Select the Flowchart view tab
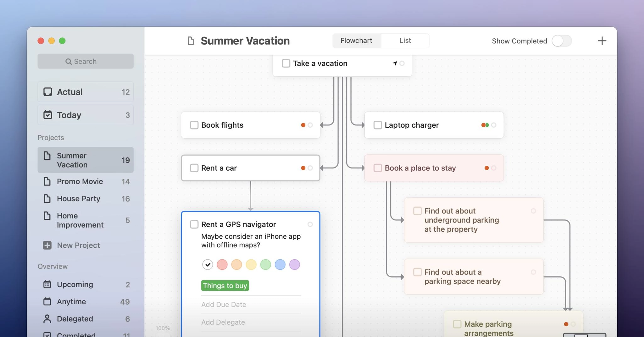 pyautogui.click(x=356, y=41)
